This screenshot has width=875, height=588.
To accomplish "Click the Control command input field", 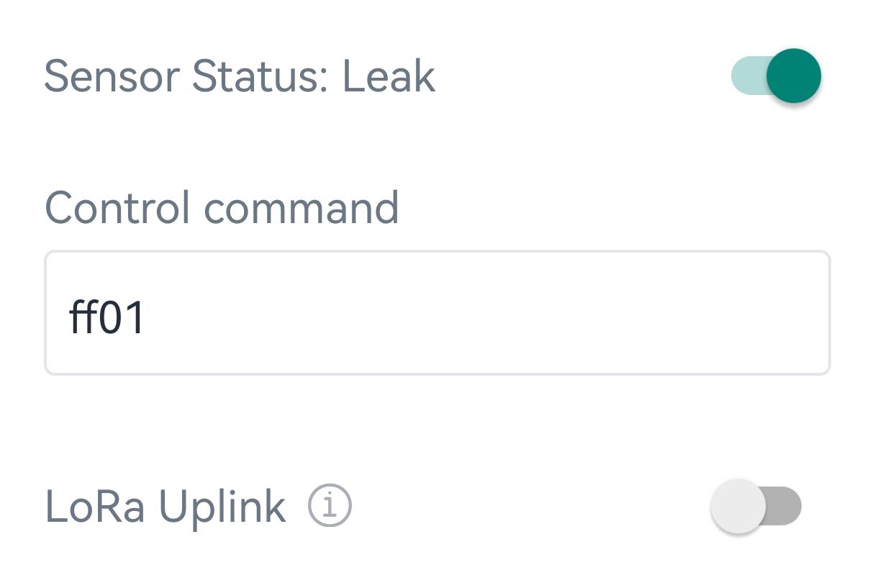I will click(437, 313).
